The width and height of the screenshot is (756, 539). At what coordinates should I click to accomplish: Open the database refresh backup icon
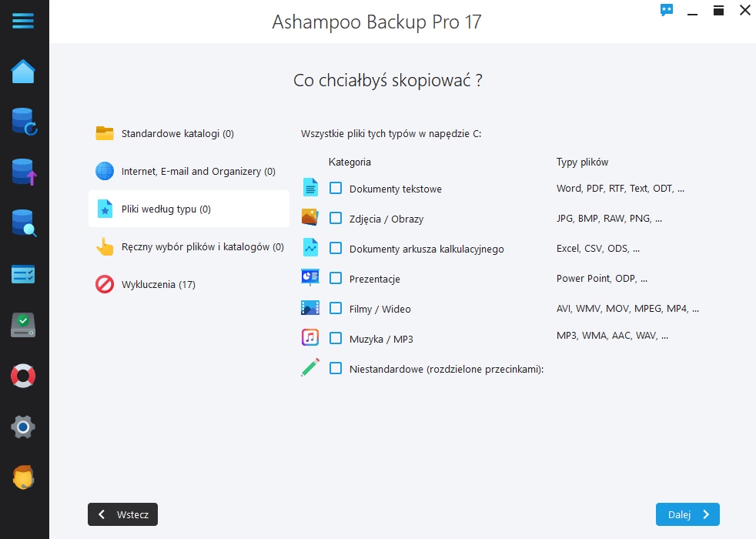pos(24,122)
